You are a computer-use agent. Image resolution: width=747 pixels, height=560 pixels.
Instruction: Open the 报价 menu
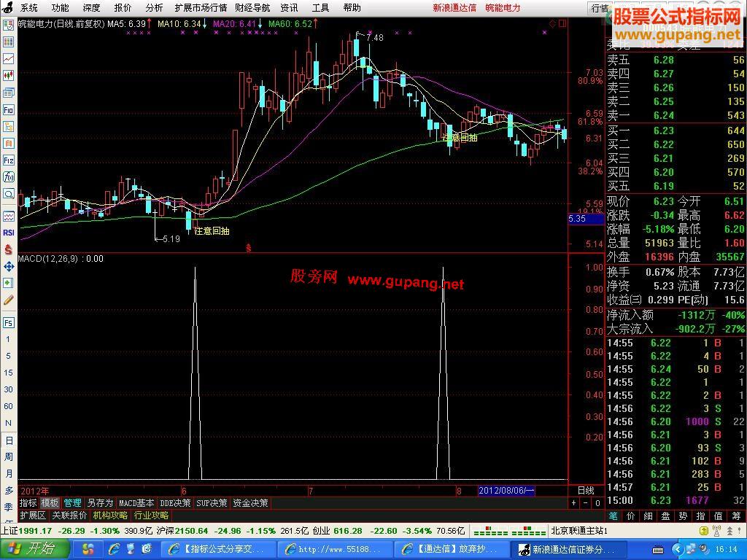point(123,7)
